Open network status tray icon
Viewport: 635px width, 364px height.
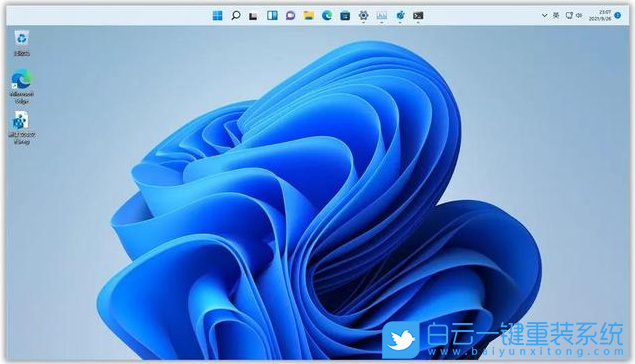point(569,15)
